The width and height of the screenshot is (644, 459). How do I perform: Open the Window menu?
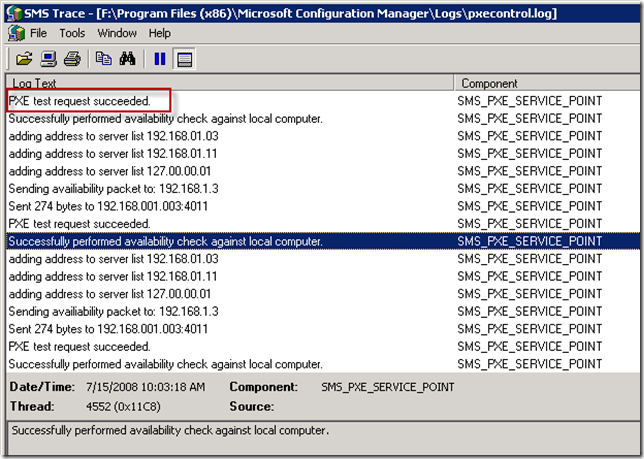pyautogui.click(x=117, y=33)
